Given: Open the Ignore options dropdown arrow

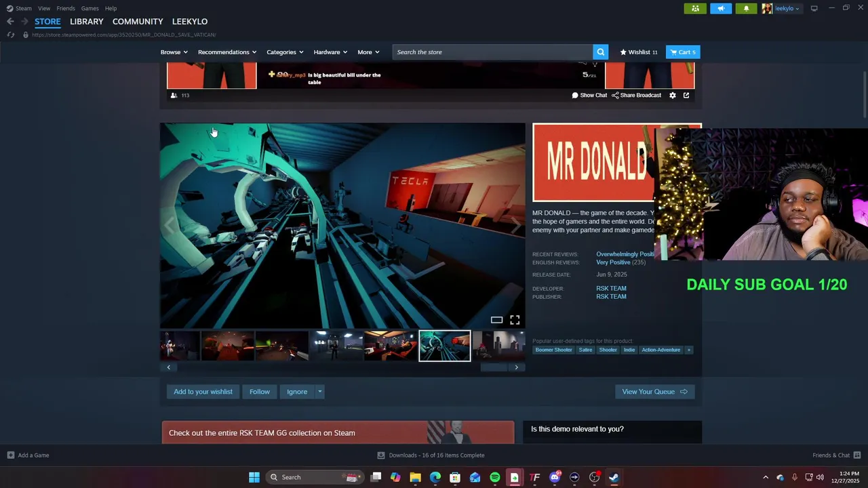Looking at the screenshot, I should click(319, 392).
